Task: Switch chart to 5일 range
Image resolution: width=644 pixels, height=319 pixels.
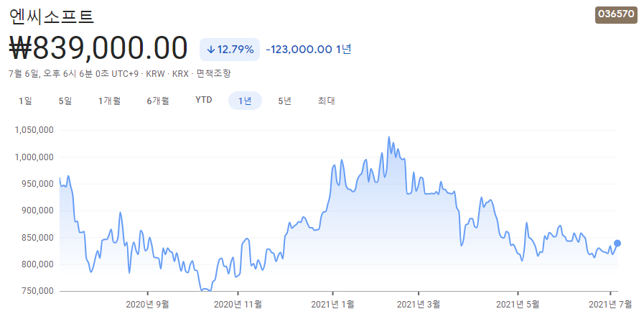Action: 65,101
